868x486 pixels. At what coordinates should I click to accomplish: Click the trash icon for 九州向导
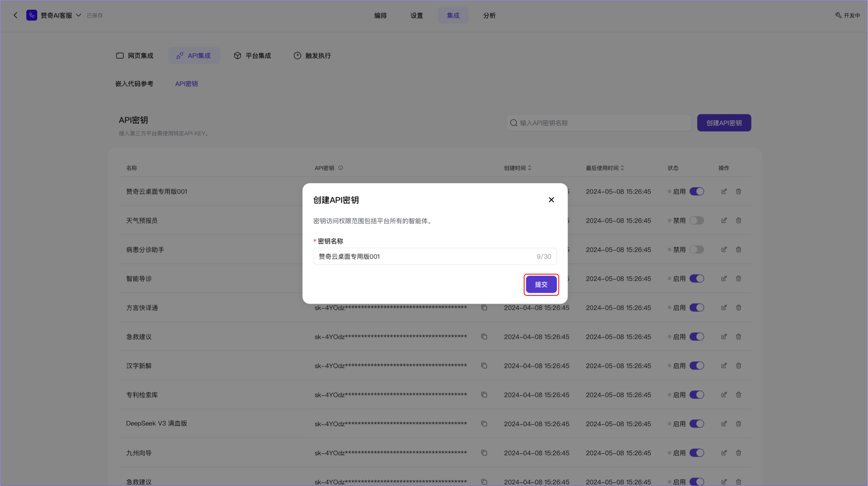(738, 452)
